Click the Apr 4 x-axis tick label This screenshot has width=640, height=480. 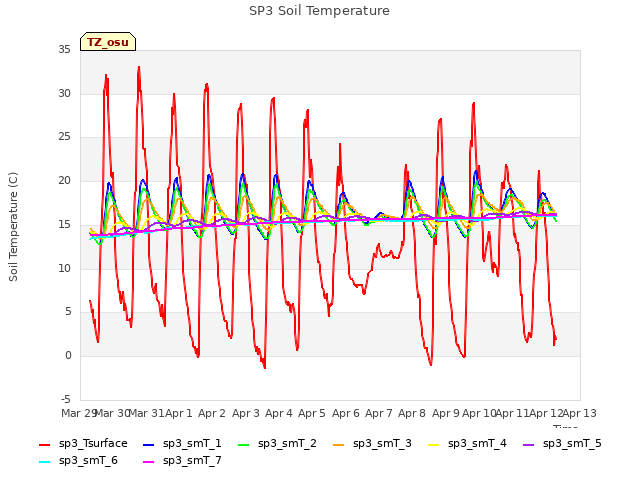click(279, 413)
